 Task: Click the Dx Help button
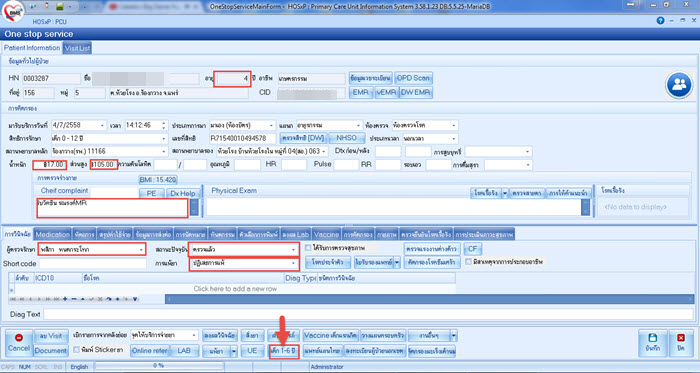(183, 194)
